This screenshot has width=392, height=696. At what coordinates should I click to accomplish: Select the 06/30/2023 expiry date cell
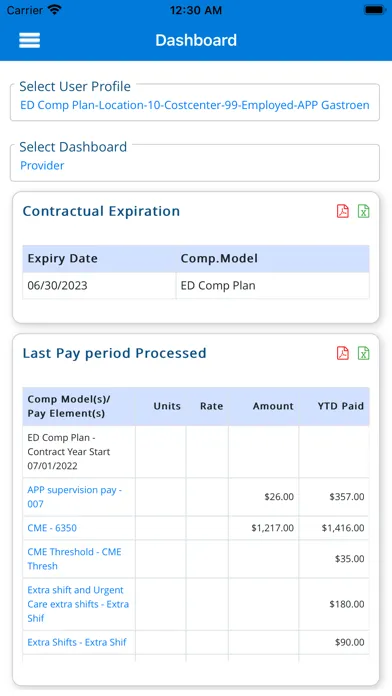(99, 285)
